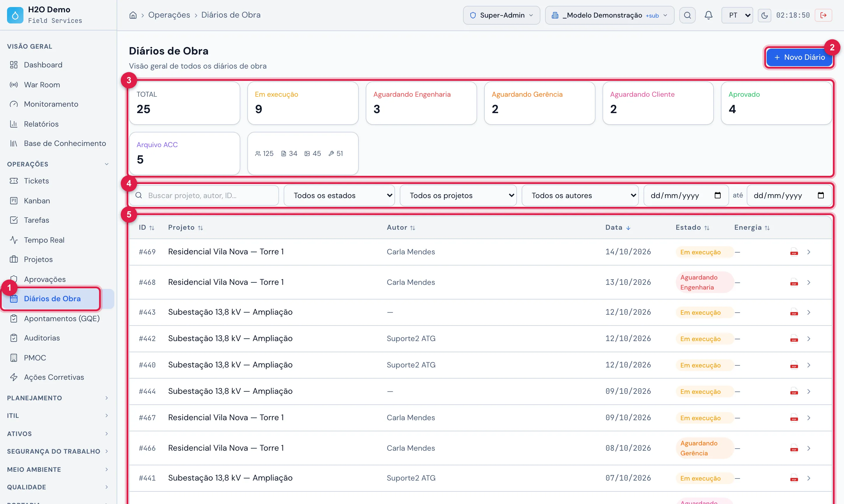Click the home icon in breadcrumb
Image resolution: width=844 pixels, height=504 pixels.
(133, 15)
